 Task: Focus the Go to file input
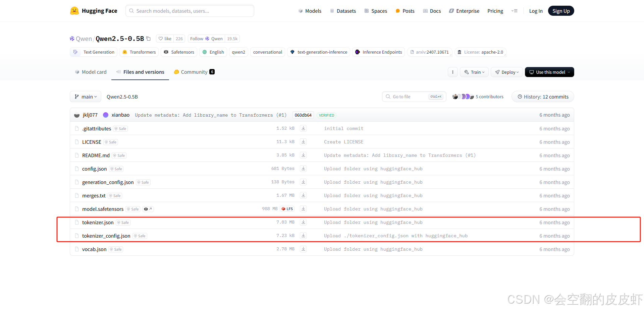414,97
